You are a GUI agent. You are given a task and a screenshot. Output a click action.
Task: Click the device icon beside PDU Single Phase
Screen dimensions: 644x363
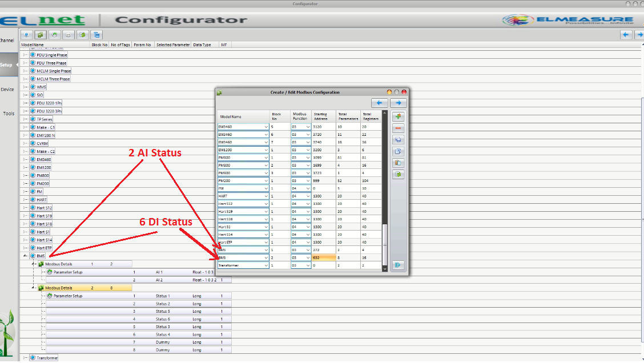(33, 55)
